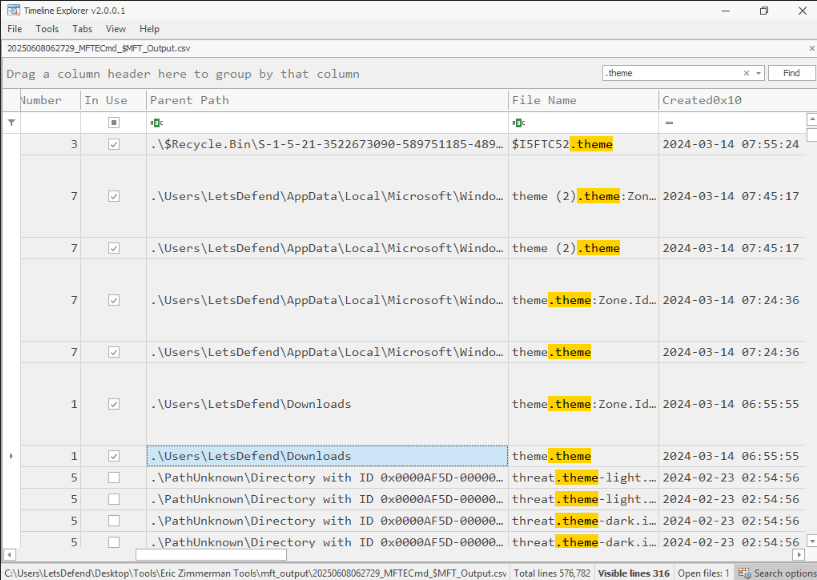Click File Name filter condition icon
817x580 pixels.
(x=519, y=122)
